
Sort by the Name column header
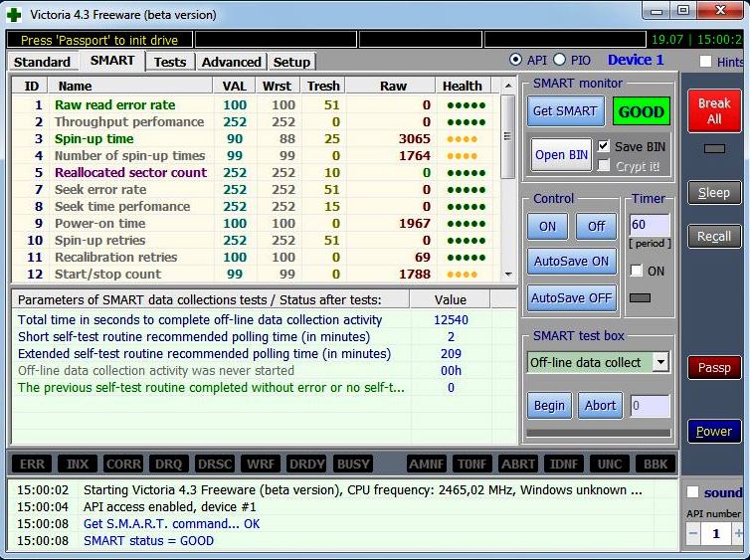coord(129,87)
